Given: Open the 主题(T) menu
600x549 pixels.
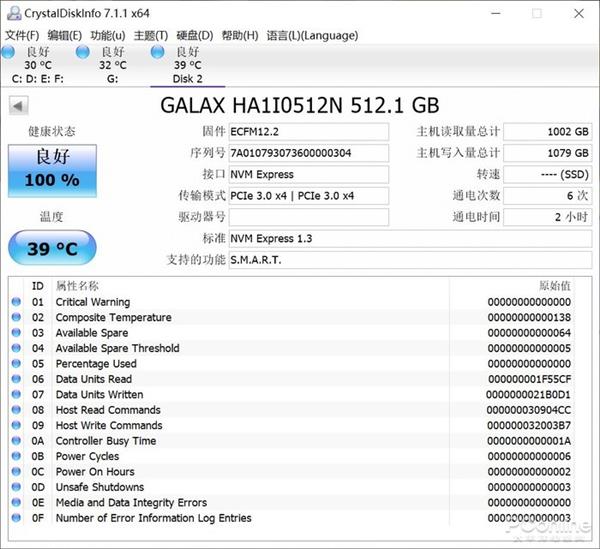Looking at the screenshot, I should (151, 36).
